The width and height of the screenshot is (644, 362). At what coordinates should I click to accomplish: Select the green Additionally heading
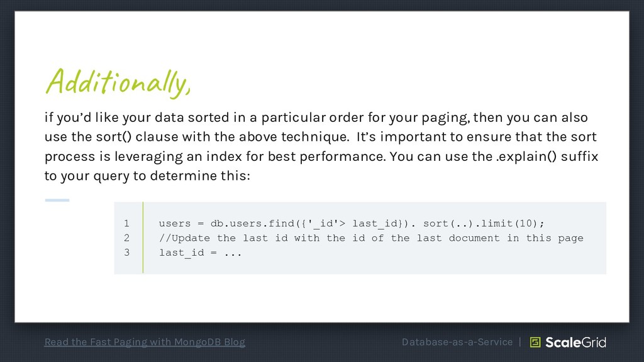tap(118, 82)
